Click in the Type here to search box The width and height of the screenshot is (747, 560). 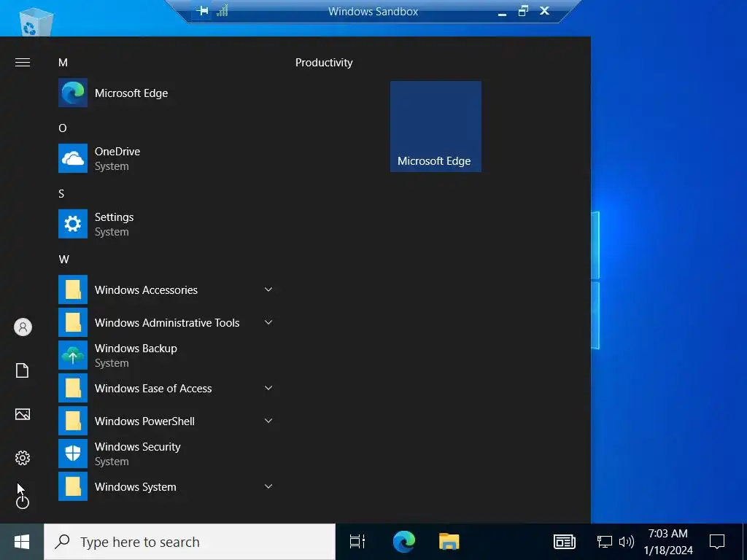point(190,542)
